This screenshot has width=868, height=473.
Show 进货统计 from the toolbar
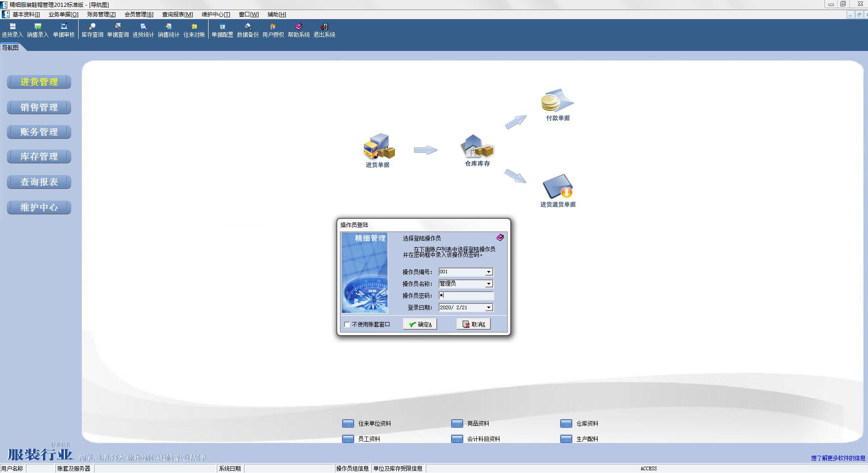coord(143,30)
